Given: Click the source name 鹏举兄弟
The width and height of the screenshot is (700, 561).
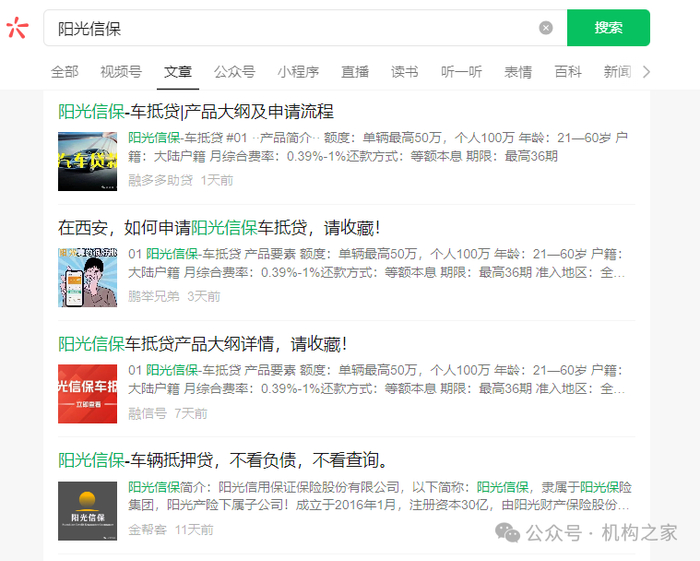Looking at the screenshot, I should [x=154, y=296].
